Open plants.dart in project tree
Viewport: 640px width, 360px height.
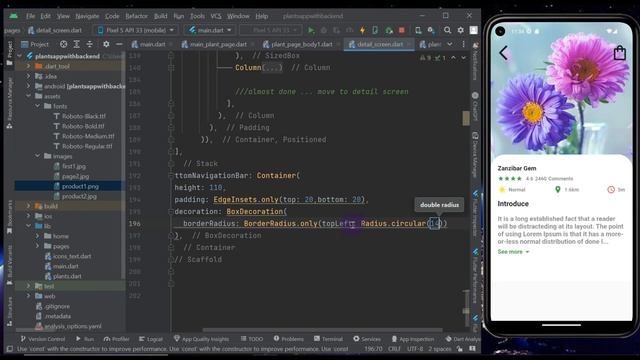(x=67, y=276)
